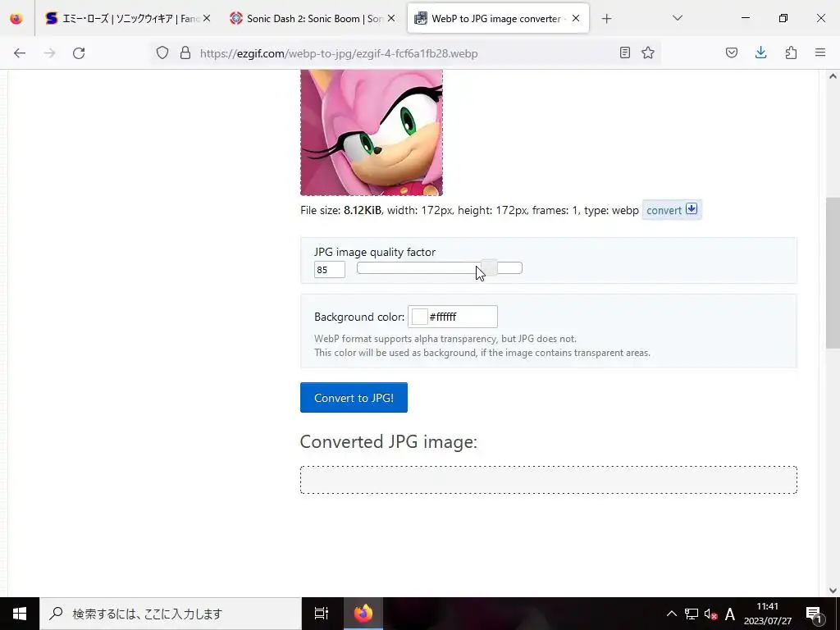Click the scrollbar up arrow

coord(833,76)
